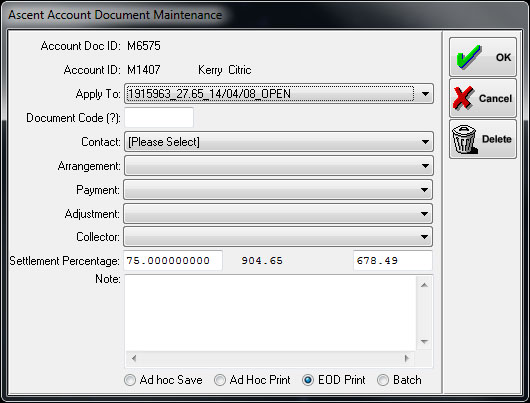Expand the Payment dropdown arrow
This screenshot has width=530, height=403.
click(425, 190)
